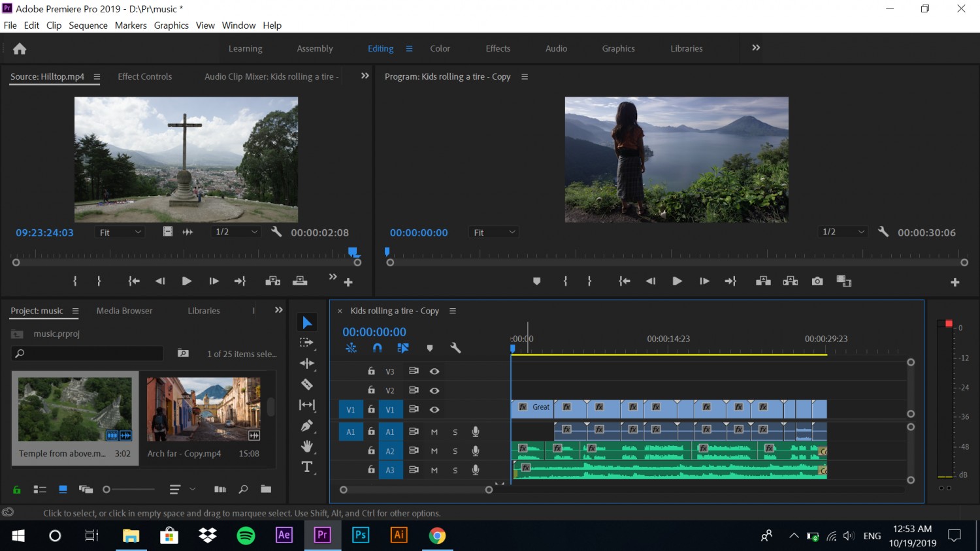Click the Extract button in Program monitor
The width and height of the screenshot is (980, 551).
click(791, 281)
